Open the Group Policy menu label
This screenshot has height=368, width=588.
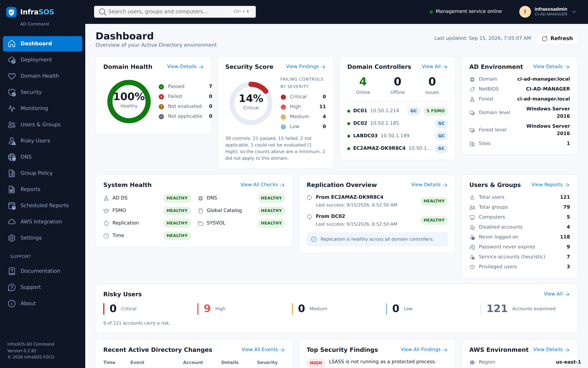pos(36,173)
